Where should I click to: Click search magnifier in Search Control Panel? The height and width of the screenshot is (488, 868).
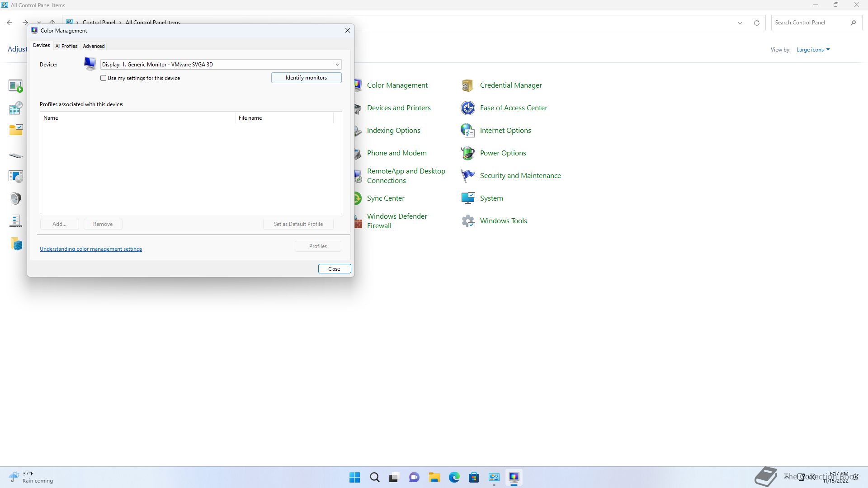853,23
